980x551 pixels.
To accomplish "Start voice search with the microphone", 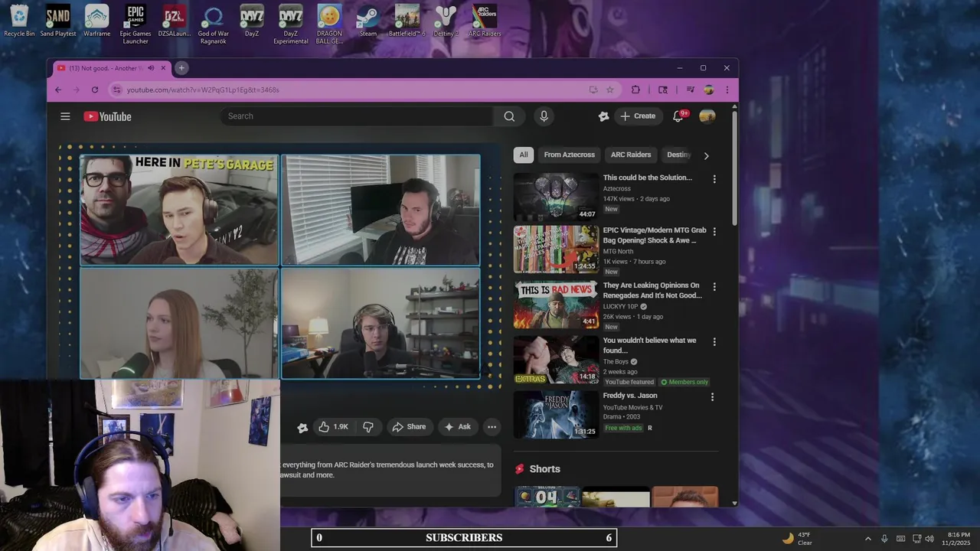I will [x=544, y=116].
